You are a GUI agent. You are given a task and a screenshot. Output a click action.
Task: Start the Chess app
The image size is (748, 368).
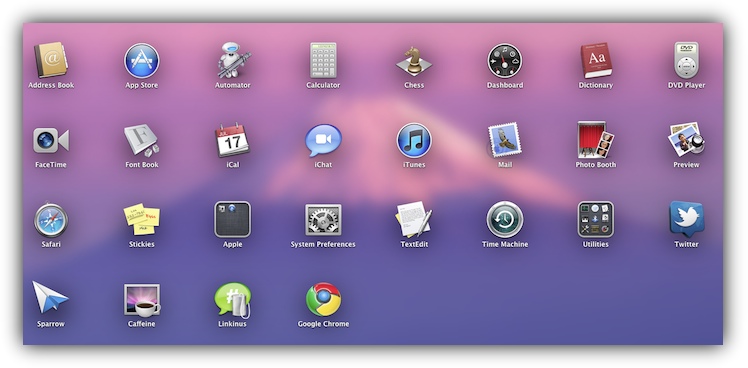click(x=414, y=61)
